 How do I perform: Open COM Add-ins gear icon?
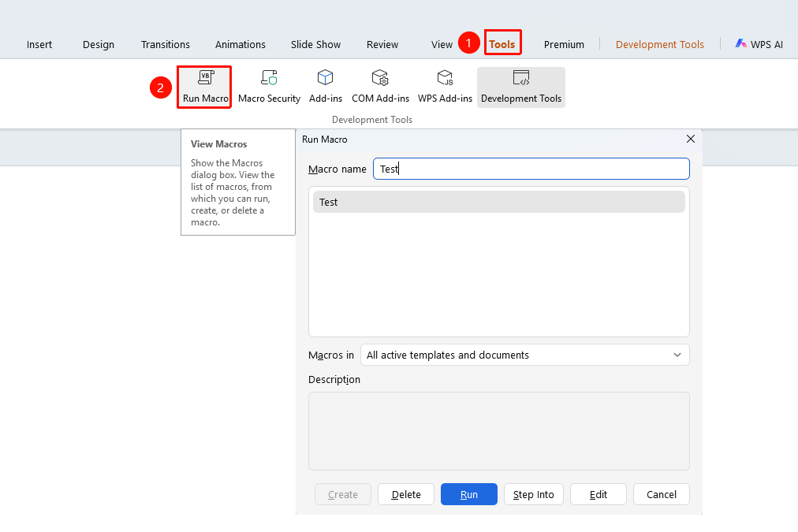coord(380,78)
